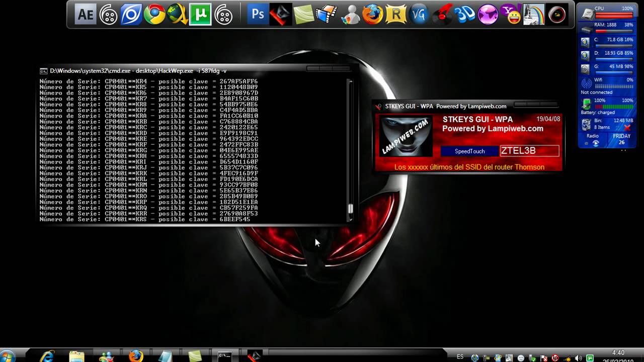The image size is (644, 362).
Task: Click the ES language indicator
Action: coord(460,356)
